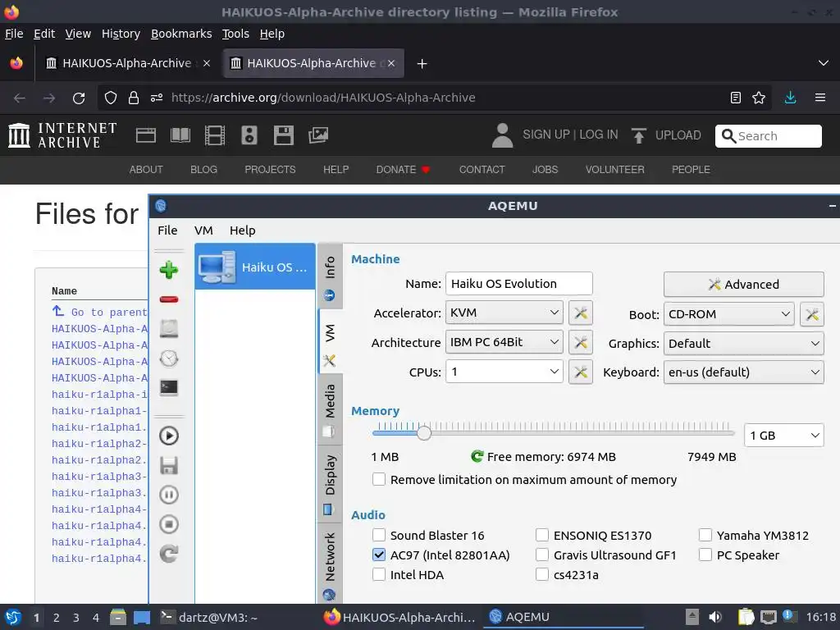Open AQEMU Help menu
This screenshot has height=630, width=840.
point(243,231)
